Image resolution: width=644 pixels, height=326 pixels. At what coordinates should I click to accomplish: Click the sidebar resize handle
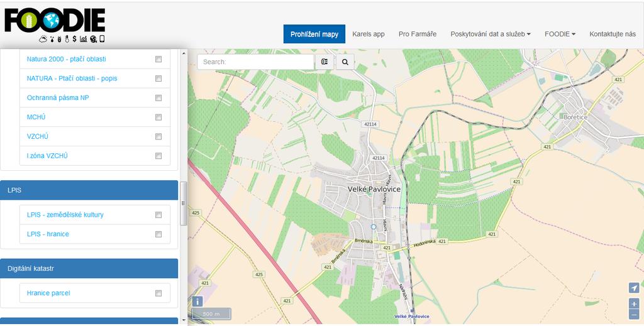[x=184, y=204]
